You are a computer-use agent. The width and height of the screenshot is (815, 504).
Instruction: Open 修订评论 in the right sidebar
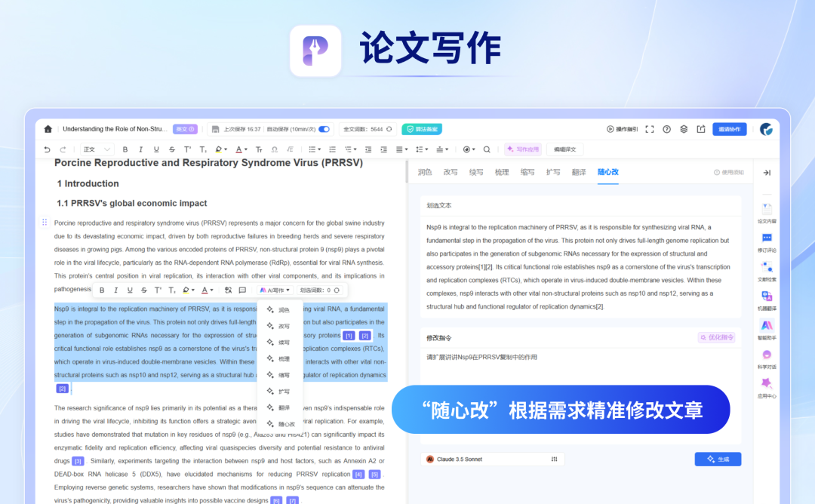pyautogui.click(x=767, y=242)
